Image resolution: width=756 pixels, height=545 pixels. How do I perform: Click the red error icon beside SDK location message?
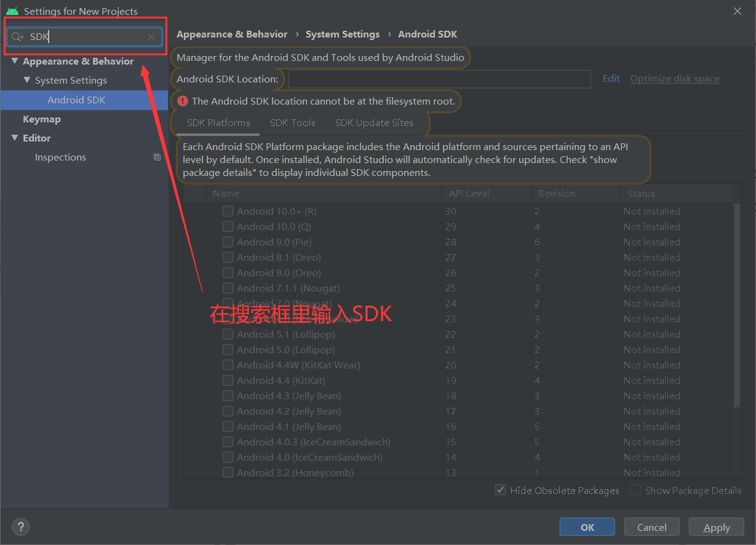[x=183, y=101]
